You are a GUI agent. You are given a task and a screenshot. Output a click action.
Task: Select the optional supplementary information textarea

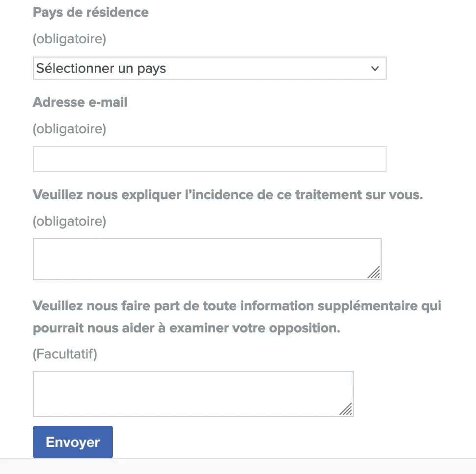(193, 393)
